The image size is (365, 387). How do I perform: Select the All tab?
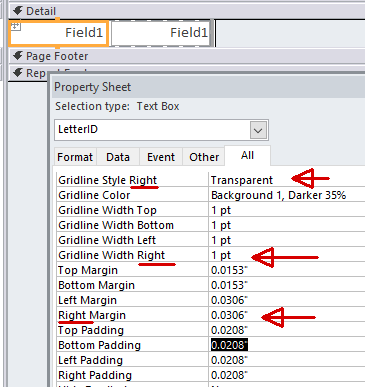click(247, 156)
